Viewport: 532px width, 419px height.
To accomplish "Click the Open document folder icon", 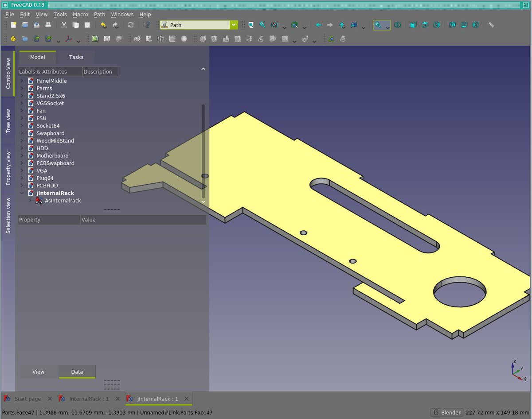I will click(25, 25).
